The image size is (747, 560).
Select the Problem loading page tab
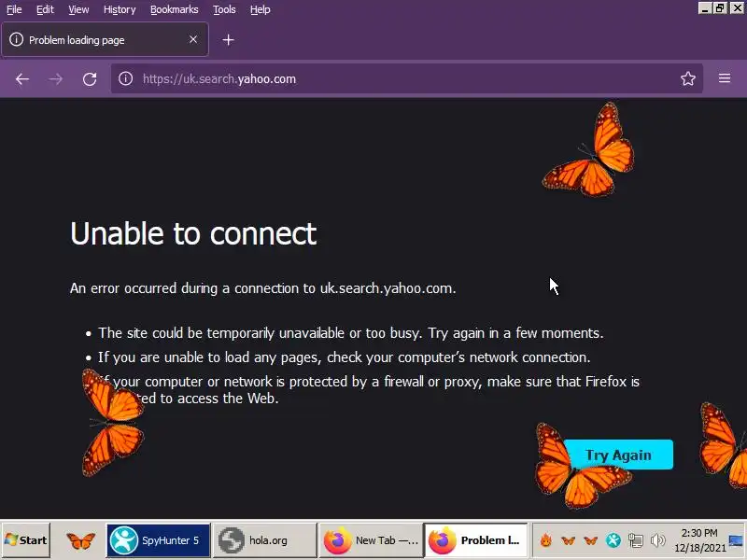(105, 39)
